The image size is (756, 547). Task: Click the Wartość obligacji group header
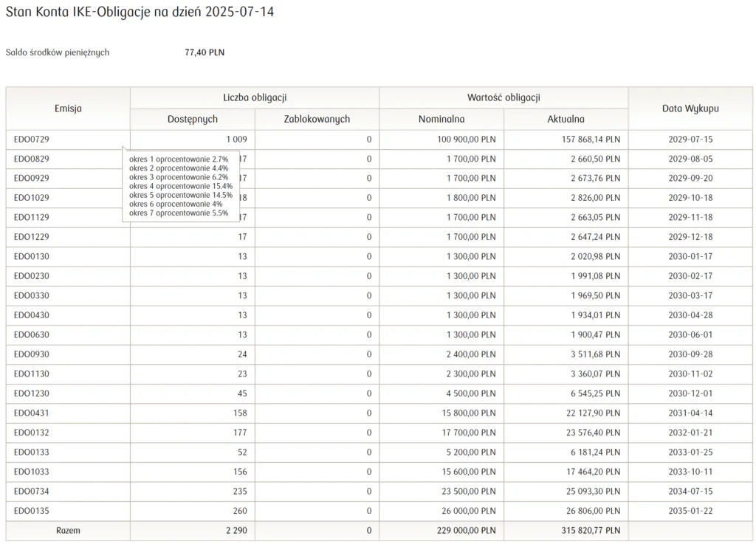[504, 97]
